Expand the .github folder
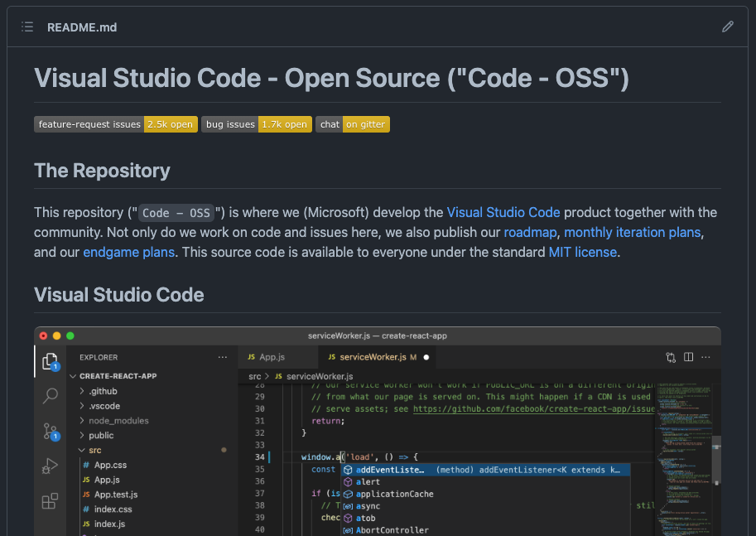 tap(104, 391)
